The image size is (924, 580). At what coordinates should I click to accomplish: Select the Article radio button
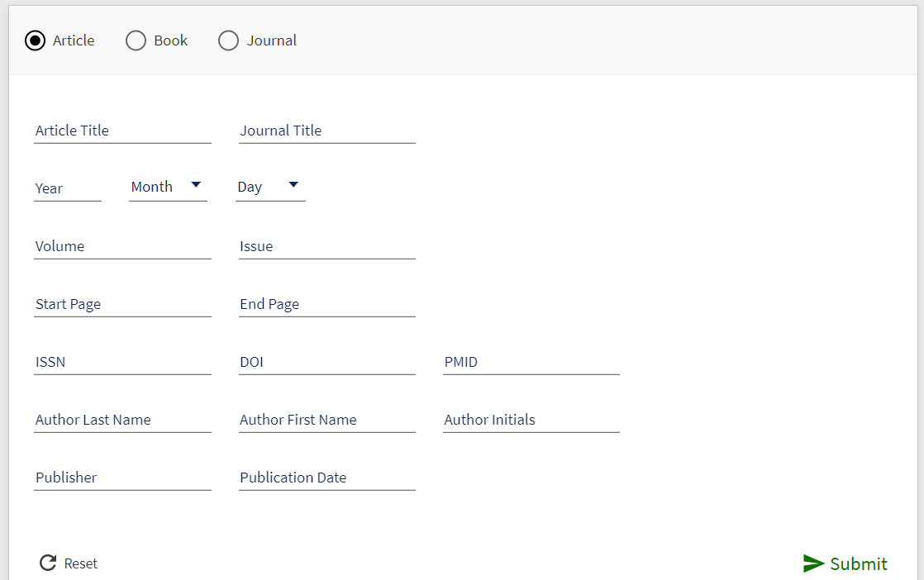pos(36,40)
